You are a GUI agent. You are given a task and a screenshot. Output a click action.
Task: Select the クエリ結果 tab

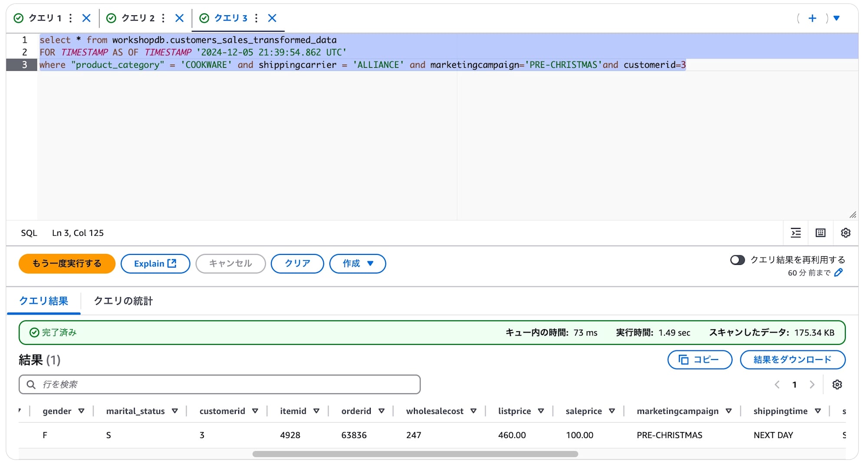pyautogui.click(x=43, y=301)
